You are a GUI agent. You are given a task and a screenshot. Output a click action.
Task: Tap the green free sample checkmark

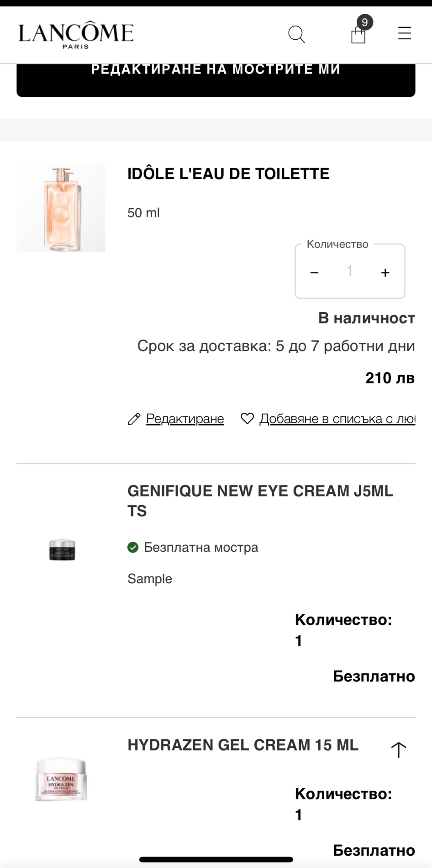click(x=133, y=547)
